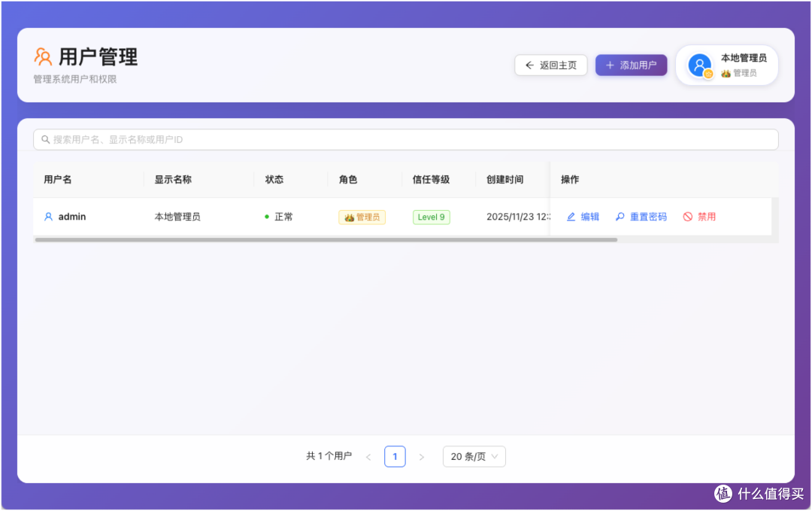Click the 管理系统用户和权限 subtitle
This screenshot has width=812, height=511.
tap(75, 79)
